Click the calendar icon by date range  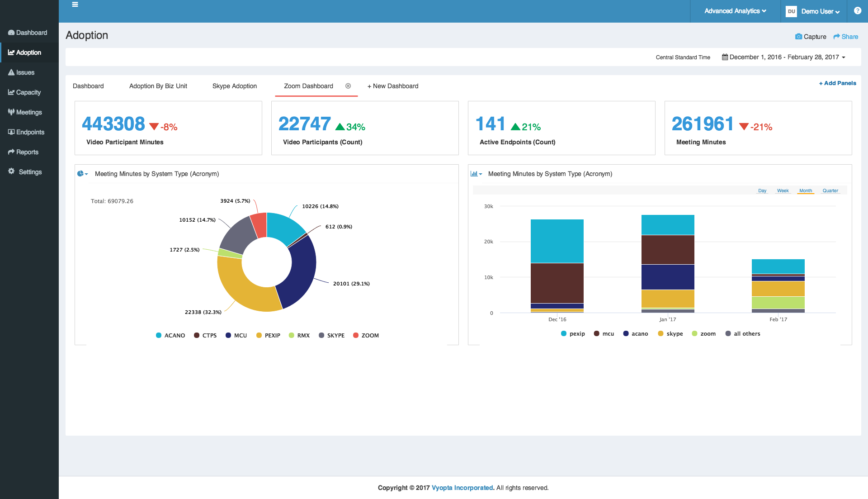click(x=725, y=57)
